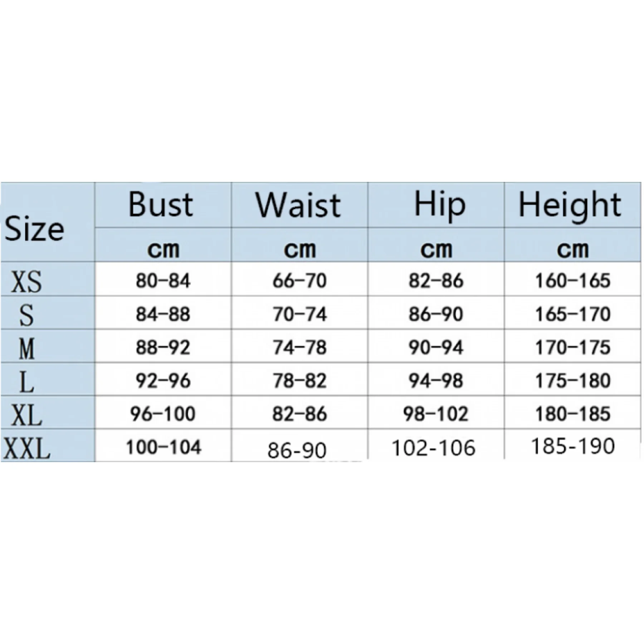The image size is (644, 644).
Task: Select the Bust column header
Action: pyautogui.click(x=163, y=205)
